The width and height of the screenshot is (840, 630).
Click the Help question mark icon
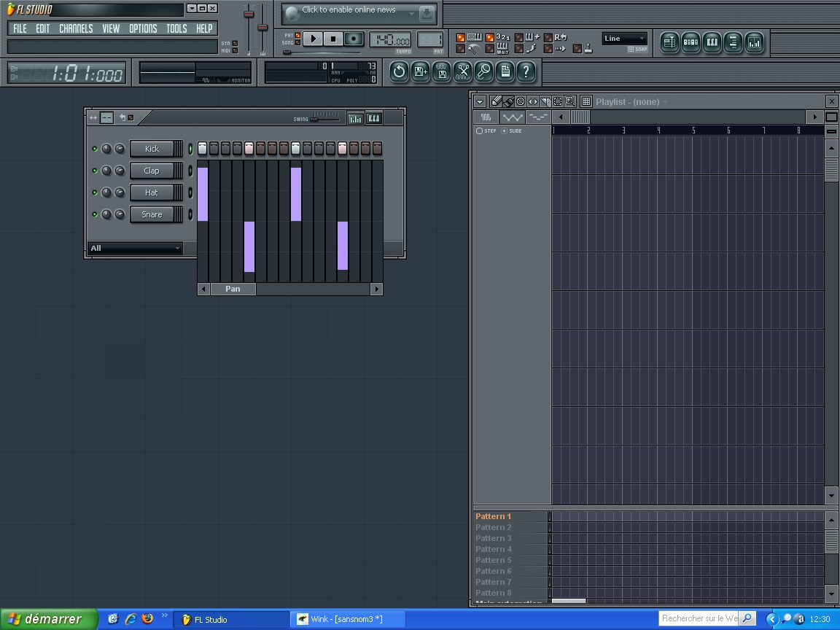[x=526, y=71]
